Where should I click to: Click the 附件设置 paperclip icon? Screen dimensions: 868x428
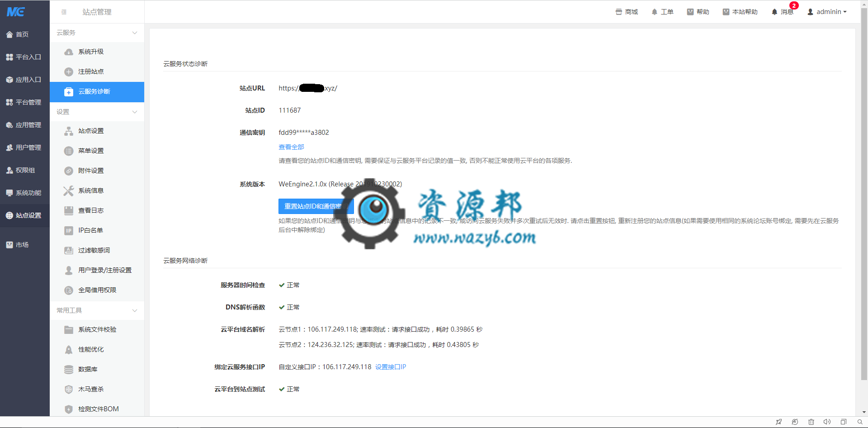point(69,171)
